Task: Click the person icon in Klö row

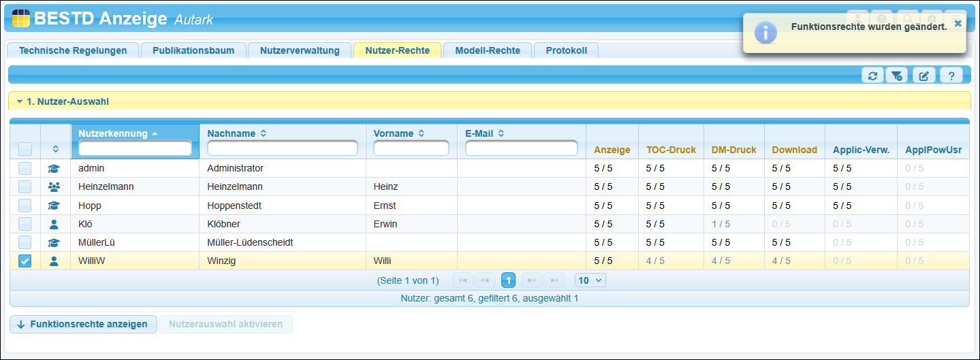Action: pos(54,224)
